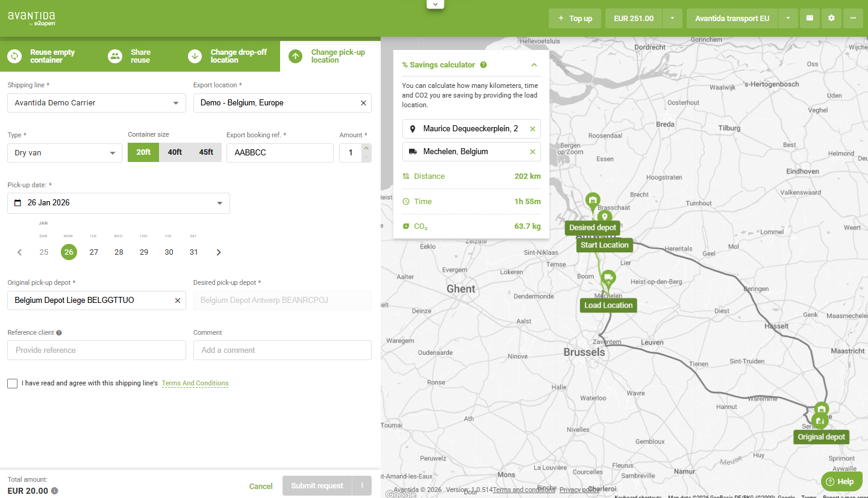This screenshot has width=868, height=498.
Task: Check the agree with terms checkbox
Action: click(13, 384)
